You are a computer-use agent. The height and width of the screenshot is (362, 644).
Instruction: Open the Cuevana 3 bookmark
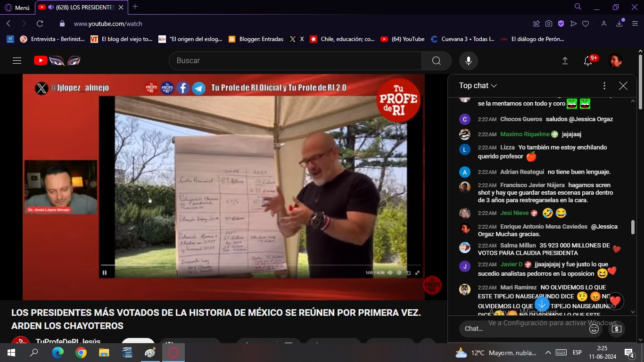462,39
